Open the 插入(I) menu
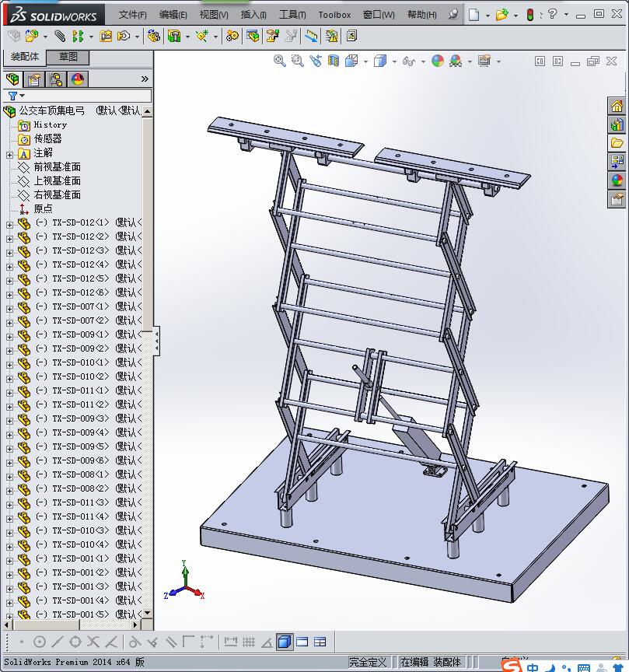The image size is (629, 672). [x=253, y=15]
